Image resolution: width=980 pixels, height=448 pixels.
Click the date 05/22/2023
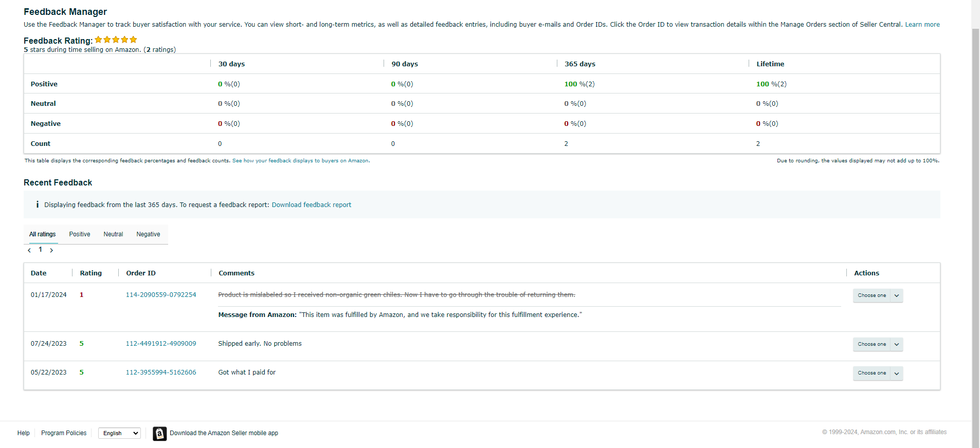click(48, 372)
